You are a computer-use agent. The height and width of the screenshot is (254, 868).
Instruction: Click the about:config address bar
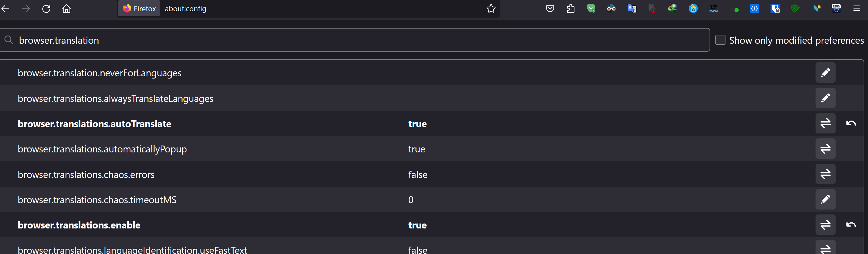[x=320, y=9]
